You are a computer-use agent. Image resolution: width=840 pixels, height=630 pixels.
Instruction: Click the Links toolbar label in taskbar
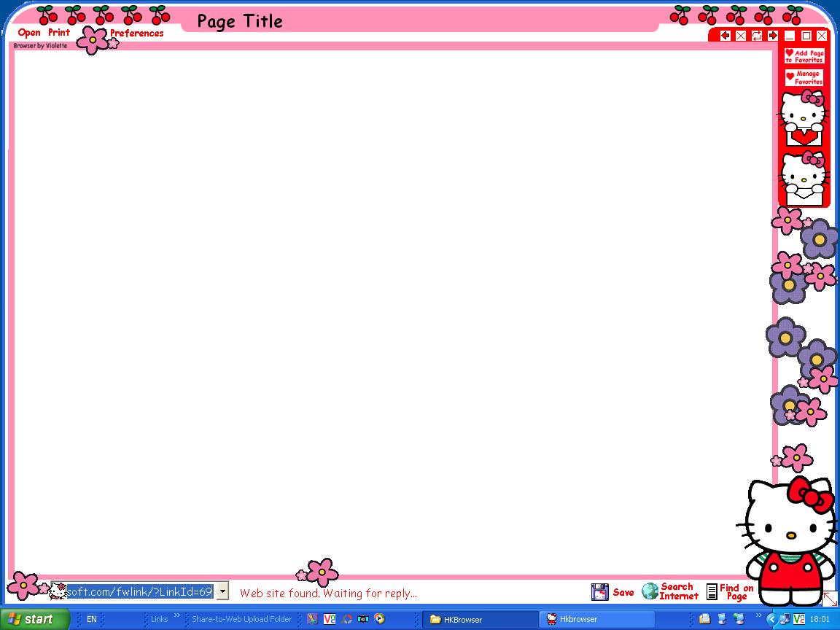click(159, 619)
